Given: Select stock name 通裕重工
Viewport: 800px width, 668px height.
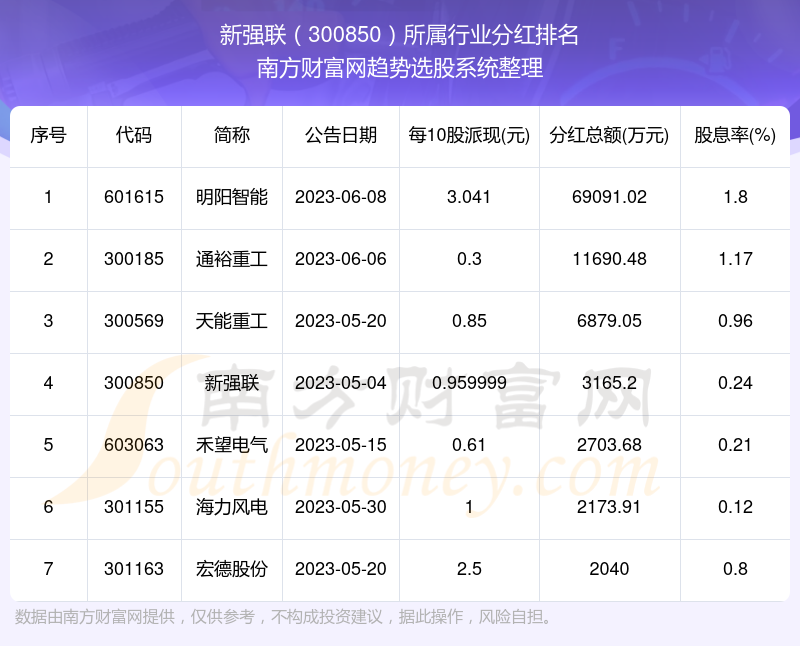Looking at the screenshot, I should click(x=232, y=259).
